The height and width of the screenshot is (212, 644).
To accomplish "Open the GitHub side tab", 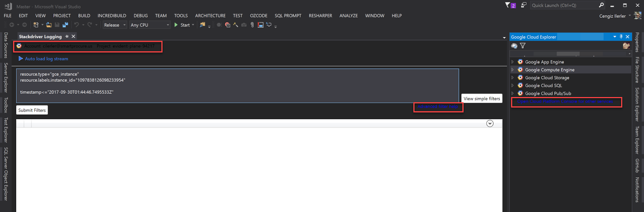I will click(637, 165).
